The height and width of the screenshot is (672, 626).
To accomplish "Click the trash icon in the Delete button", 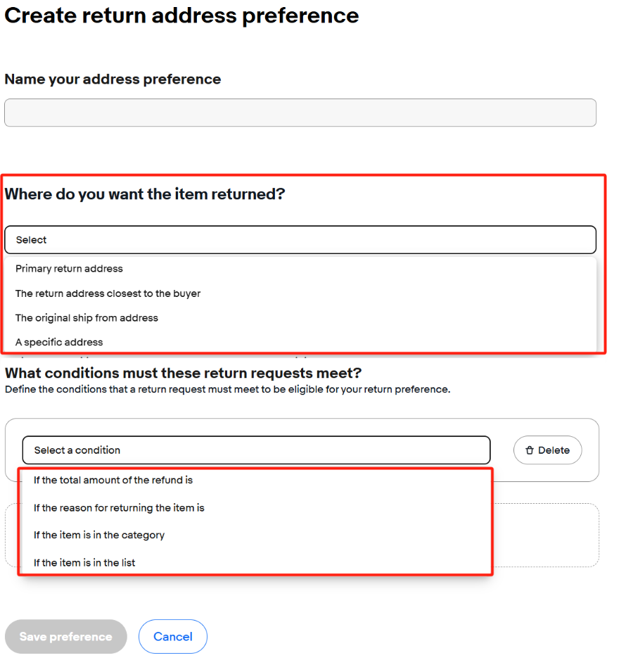I will pos(530,450).
